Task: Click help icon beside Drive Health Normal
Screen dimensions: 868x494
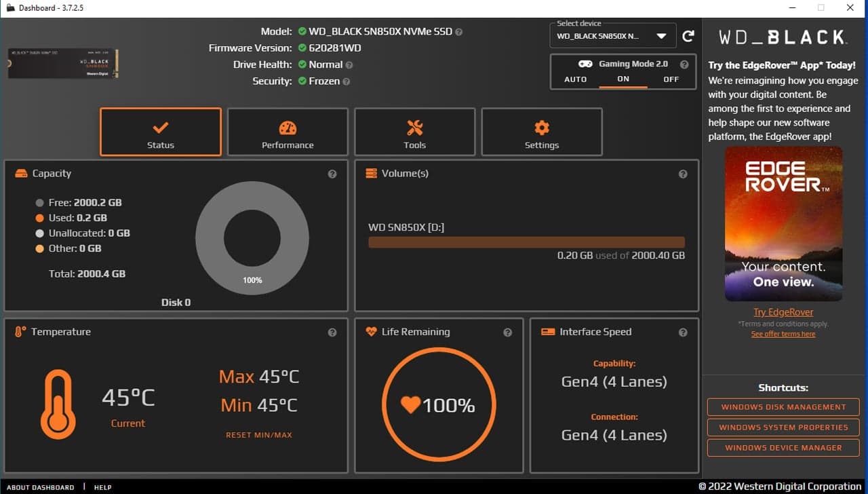Action: [x=349, y=65]
